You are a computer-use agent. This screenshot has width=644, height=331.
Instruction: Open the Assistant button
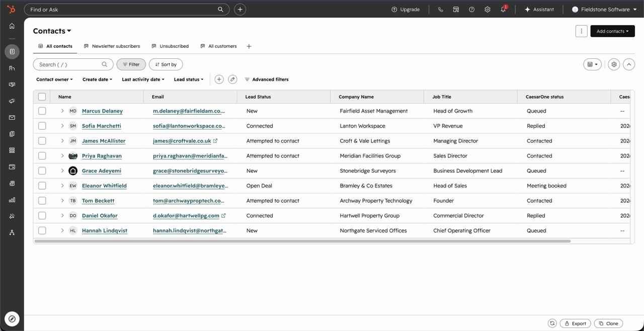coord(539,10)
